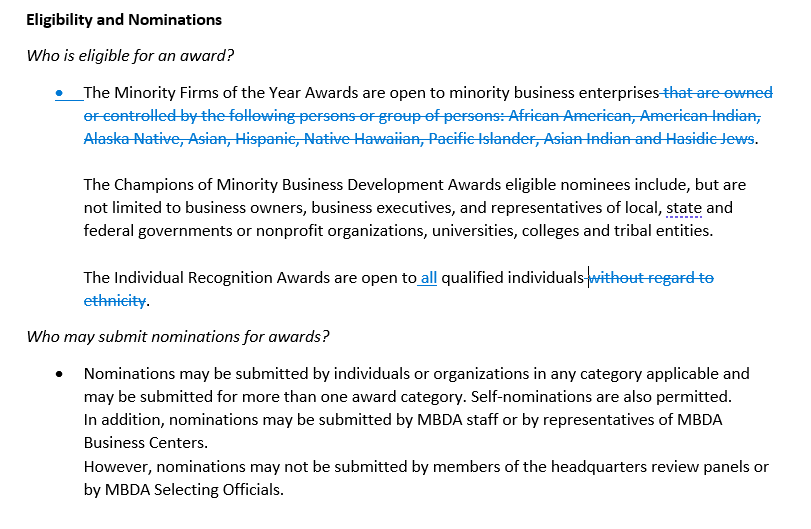Click the struck-through text "without regard to"
Image resolution: width=811 pixels, height=529 pixels.
click(652, 278)
